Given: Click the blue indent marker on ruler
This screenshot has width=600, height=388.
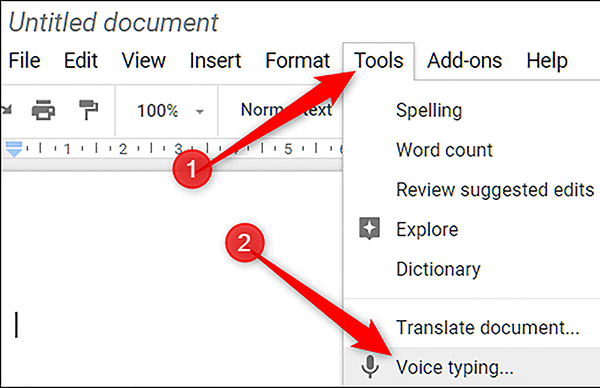Looking at the screenshot, I should click(14, 149).
